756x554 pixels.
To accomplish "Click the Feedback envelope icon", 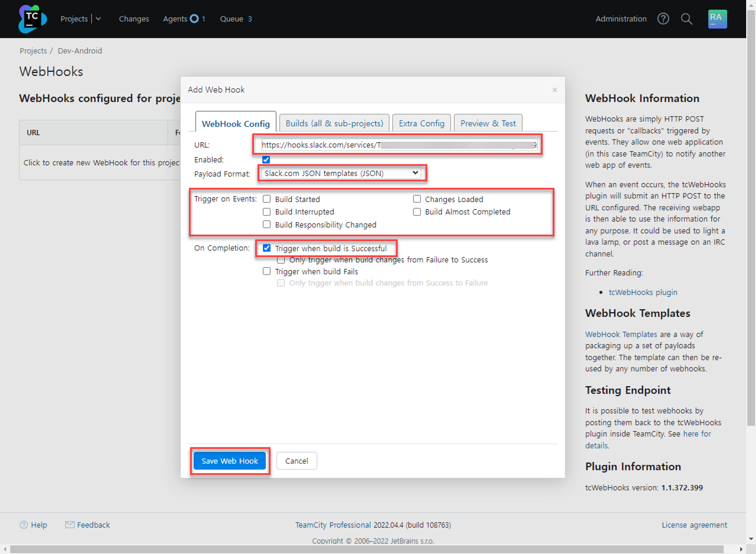I will (x=70, y=524).
